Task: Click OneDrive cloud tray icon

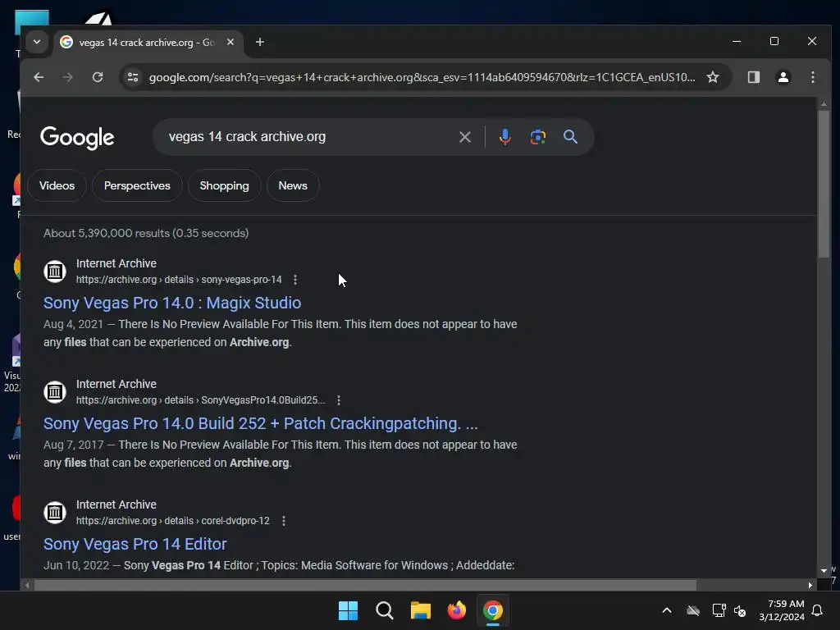Action: coord(693,610)
